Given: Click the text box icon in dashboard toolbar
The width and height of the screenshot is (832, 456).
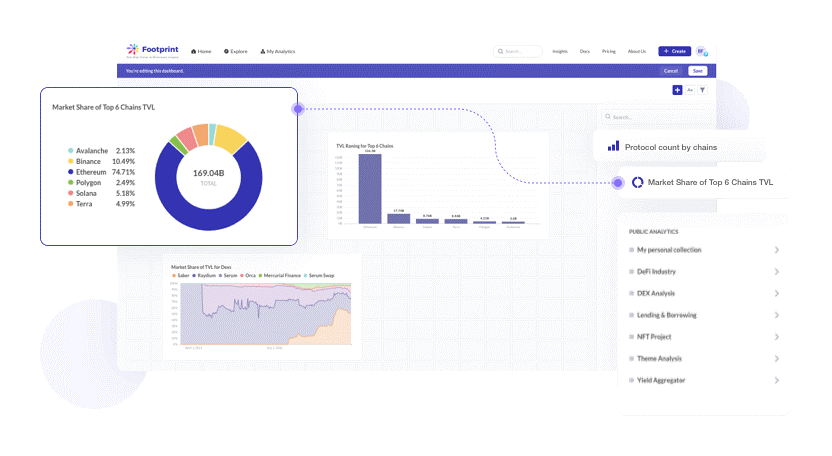Looking at the screenshot, I should point(690,90).
